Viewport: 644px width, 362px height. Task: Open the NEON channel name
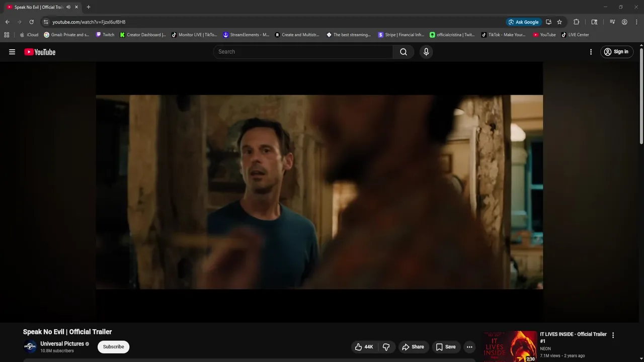tap(545, 348)
